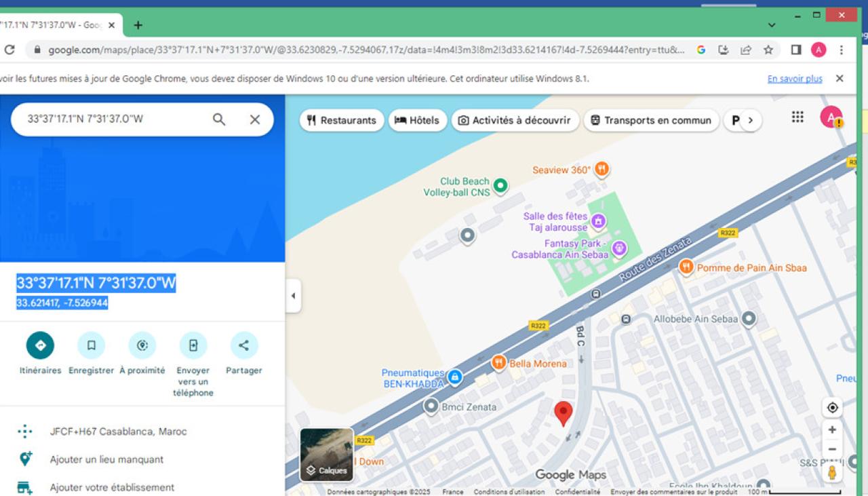
Task: Select the Pneumatiques BEN-KHADDA pin
Action: pos(455,376)
